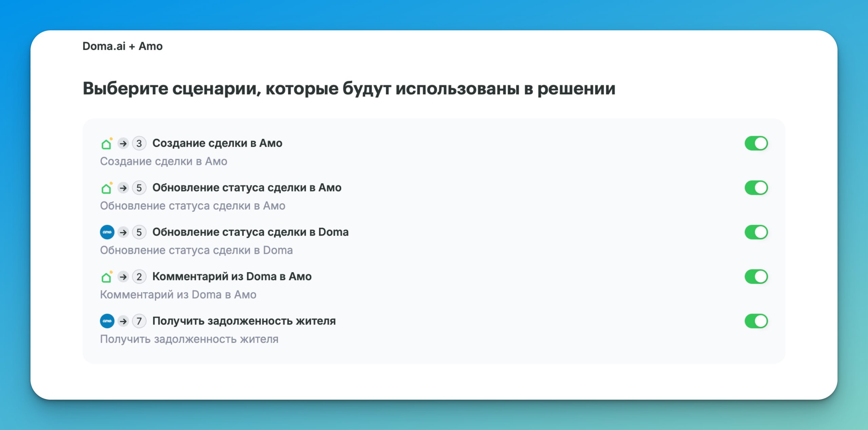The image size is (868, 430).
Task: Click arrow icon in Создание сделки row
Action: [x=123, y=144]
